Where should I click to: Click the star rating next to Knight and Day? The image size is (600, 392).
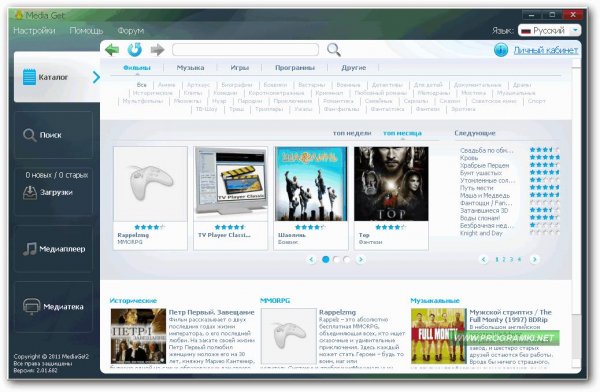tap(545, 232)
